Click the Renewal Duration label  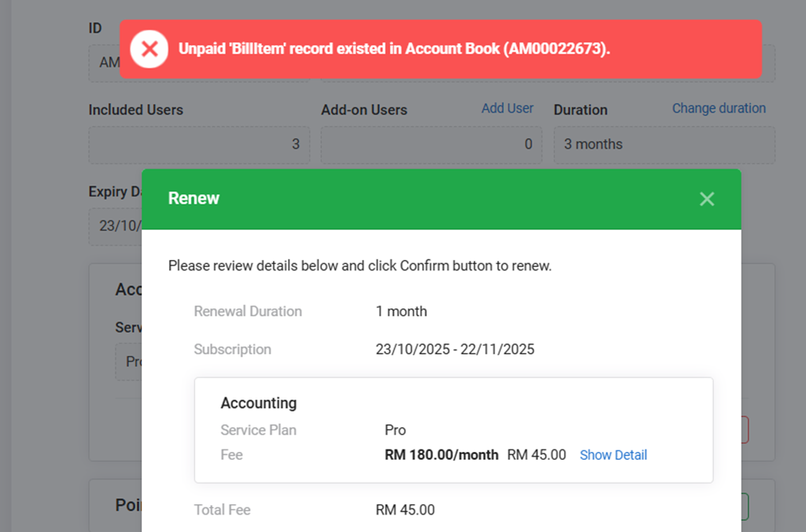(248, 311)
